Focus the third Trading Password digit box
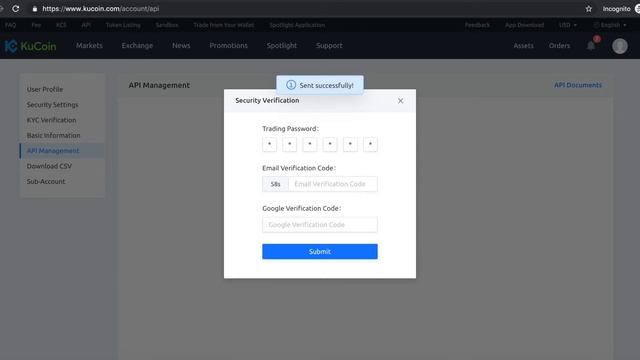Image resolution: width=640 pixels, height=360 pixels. click(x=310, y=144)
